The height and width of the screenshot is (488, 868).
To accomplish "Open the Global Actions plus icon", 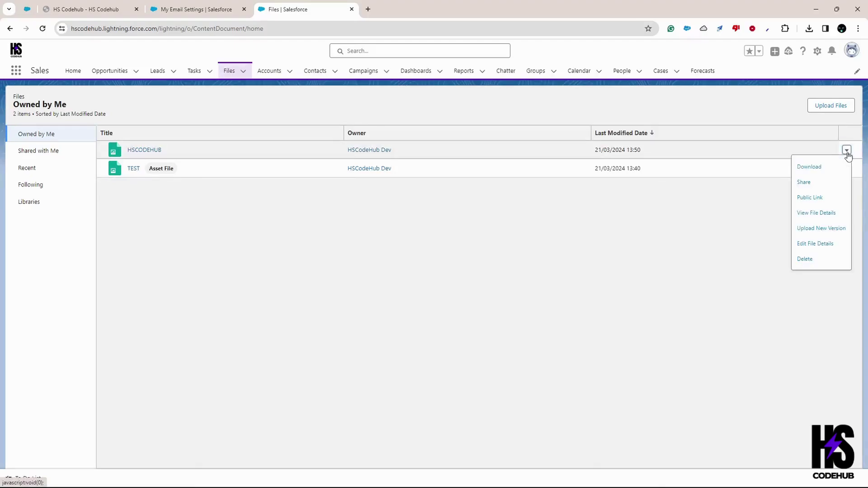I will pos(775,51).
